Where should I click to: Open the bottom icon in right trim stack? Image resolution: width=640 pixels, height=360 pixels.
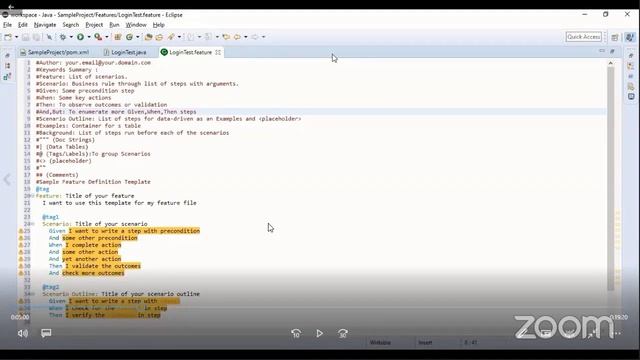click(x=631, y=97)
